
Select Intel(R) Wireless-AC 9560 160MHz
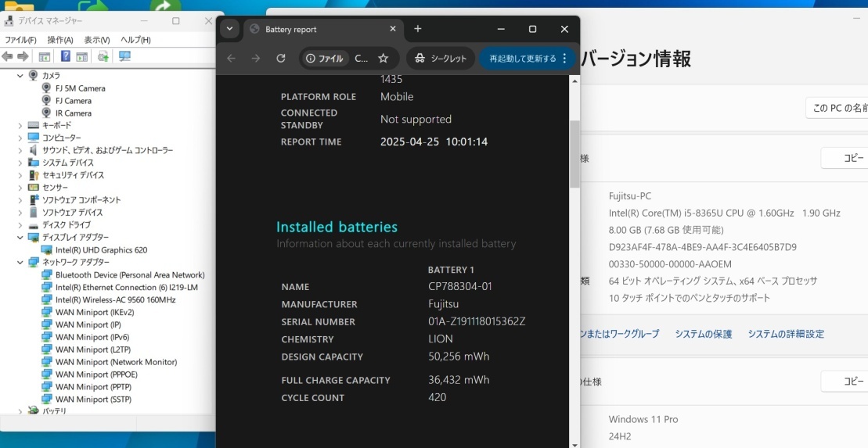point(115,299)
